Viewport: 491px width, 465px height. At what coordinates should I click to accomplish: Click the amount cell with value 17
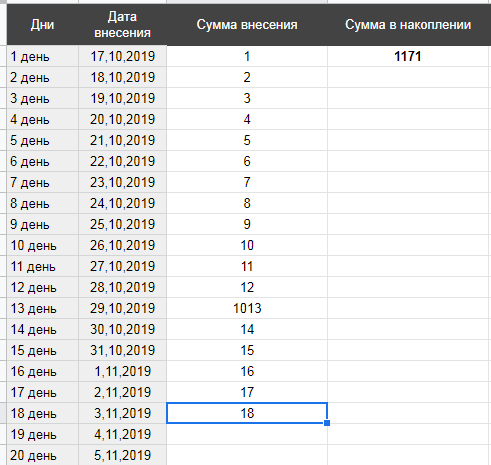[x=247, y=392]
